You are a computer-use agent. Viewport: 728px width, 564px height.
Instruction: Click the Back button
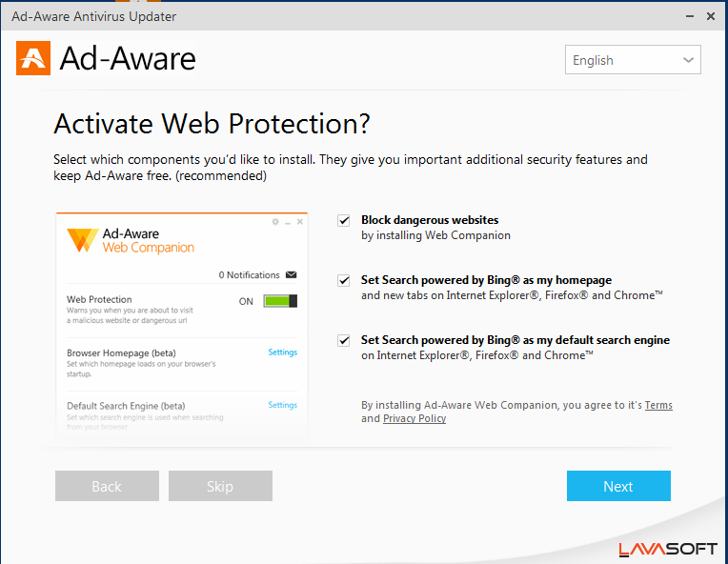coord(107,486)
